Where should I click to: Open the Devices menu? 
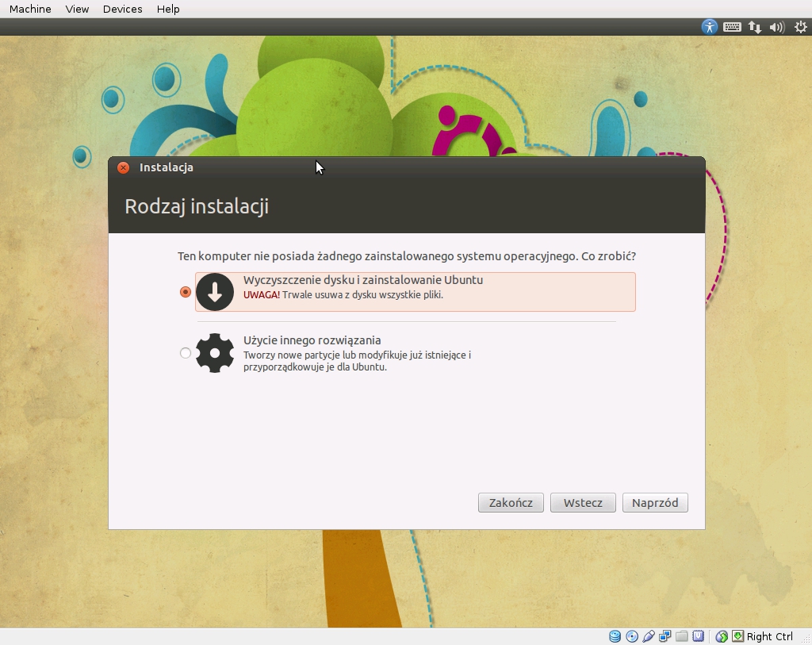click(x=122, y=9)
